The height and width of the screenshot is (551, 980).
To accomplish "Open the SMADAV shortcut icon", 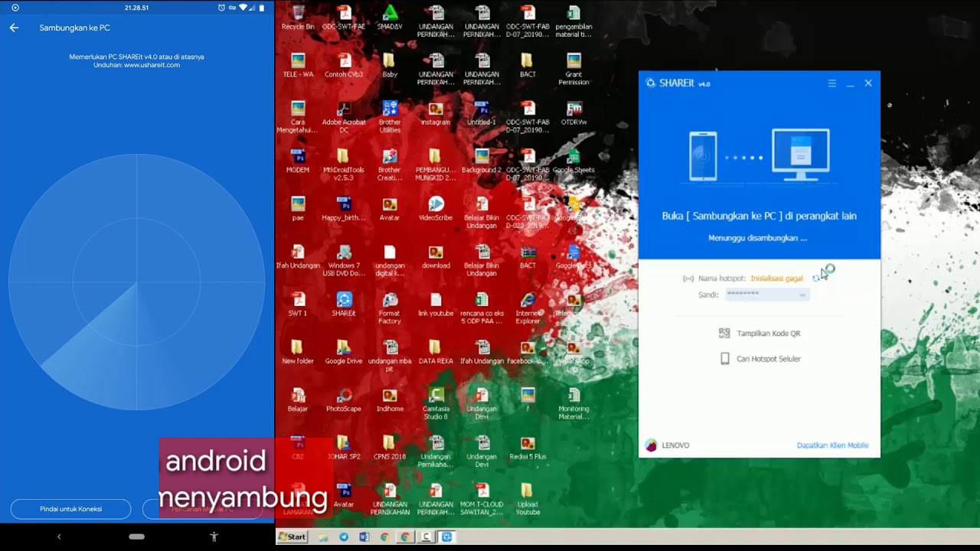I will click(390, 18).
